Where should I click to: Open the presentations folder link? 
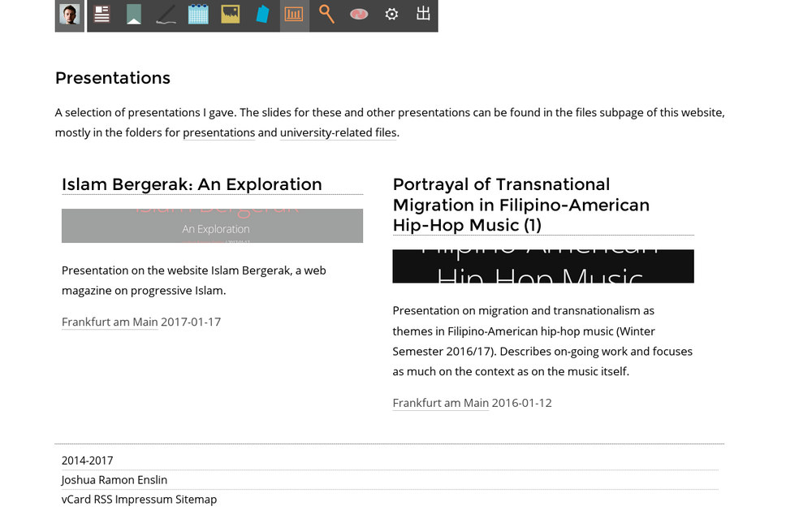[218, 132]
